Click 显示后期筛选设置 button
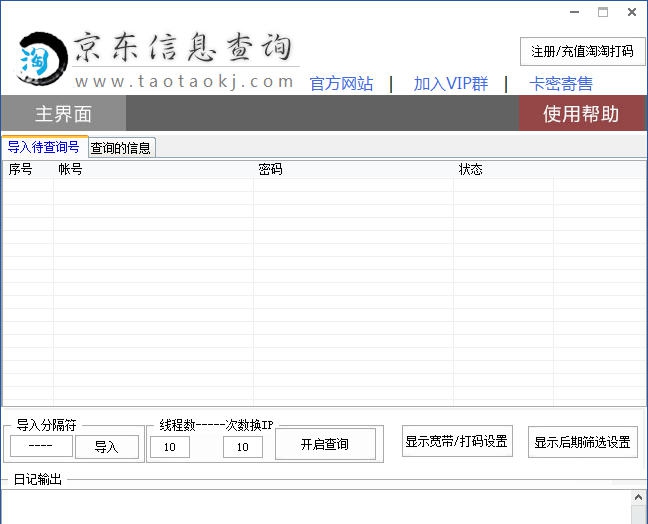The height and width of the screenshot is (524, 648). (582, 442)
